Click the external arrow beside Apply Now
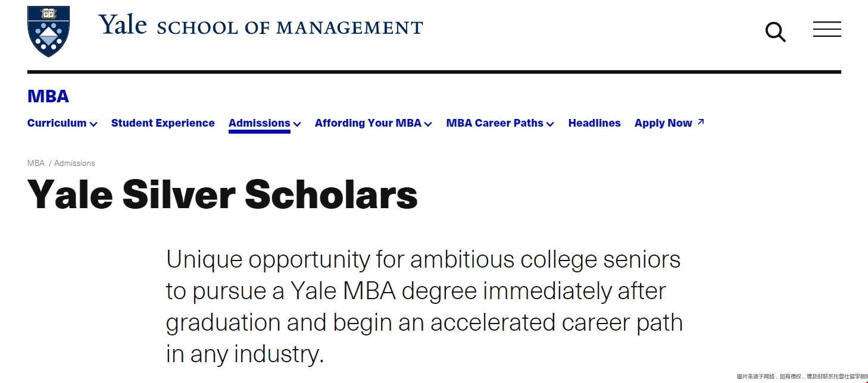 click(x=701, y=122)
